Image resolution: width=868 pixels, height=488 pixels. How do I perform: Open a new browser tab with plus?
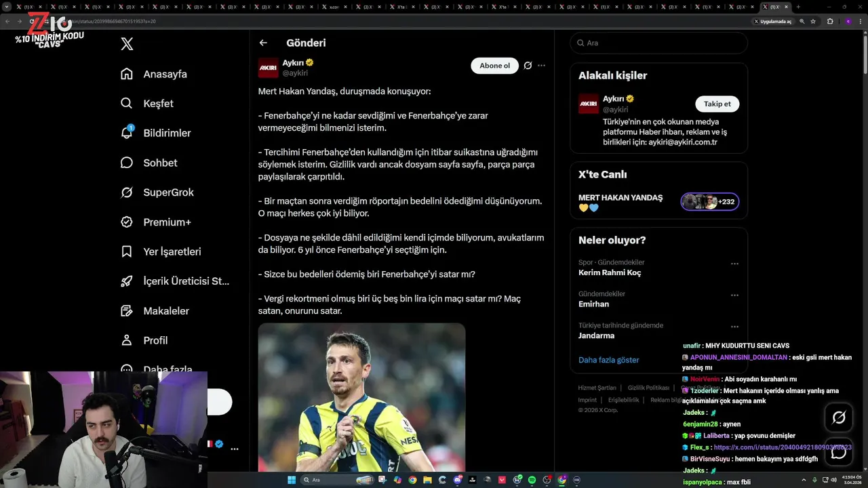798,7
